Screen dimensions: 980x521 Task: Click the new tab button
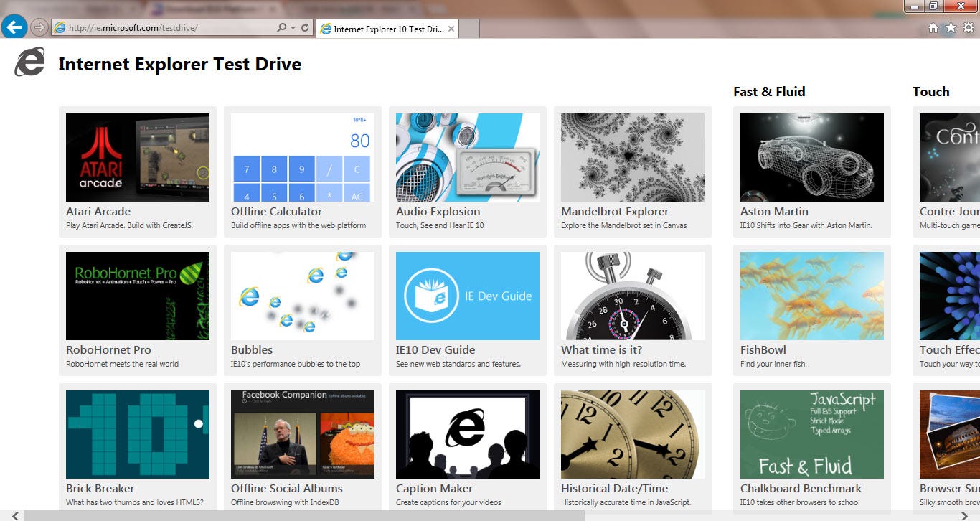pyautogui.click(x=469, y=29)
